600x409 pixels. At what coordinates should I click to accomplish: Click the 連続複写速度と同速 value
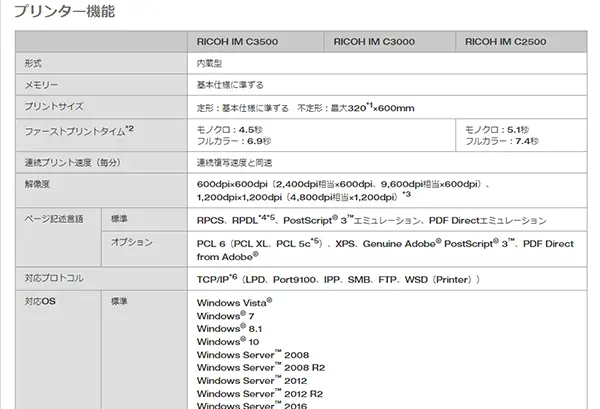click(x=234, y=163)
